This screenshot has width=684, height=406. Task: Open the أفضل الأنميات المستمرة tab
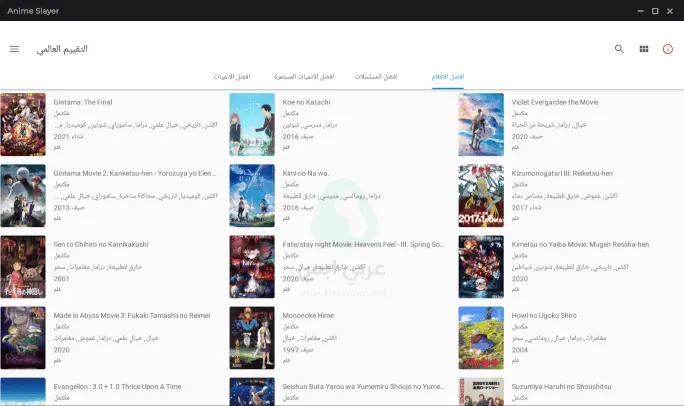304,77
